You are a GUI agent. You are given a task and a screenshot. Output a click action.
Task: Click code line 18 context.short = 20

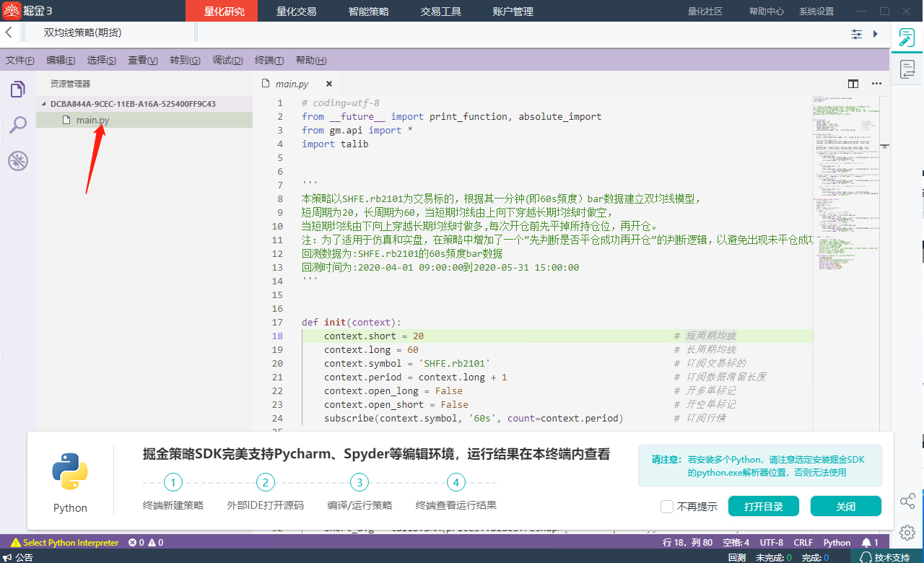pos(374,336)
